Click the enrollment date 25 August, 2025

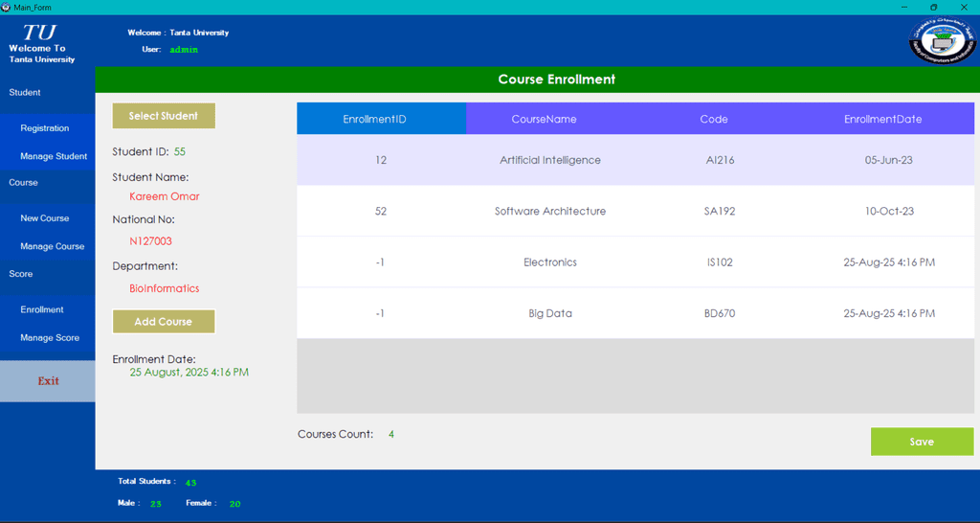point(189,373)
